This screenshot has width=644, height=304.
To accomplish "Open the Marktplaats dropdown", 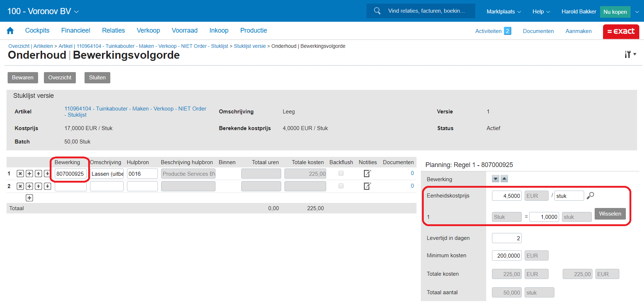I will tap(503, 12).
